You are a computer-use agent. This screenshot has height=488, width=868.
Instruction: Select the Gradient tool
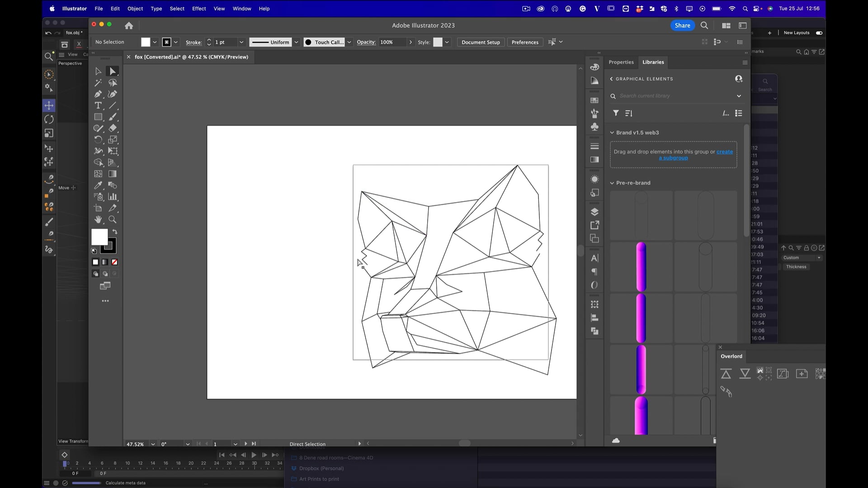113,174
